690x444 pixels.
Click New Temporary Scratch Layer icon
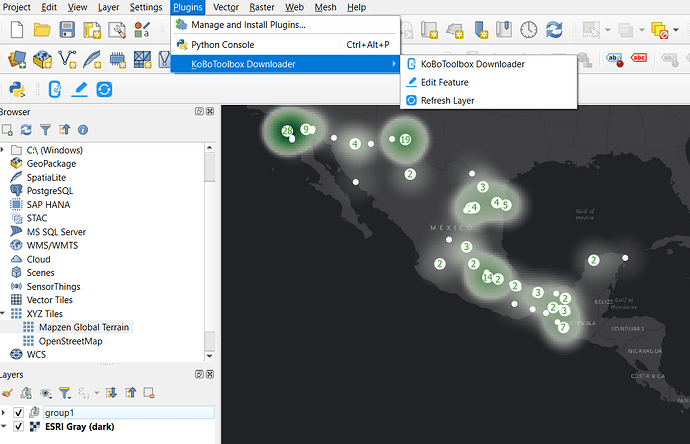tap(117, 59)
